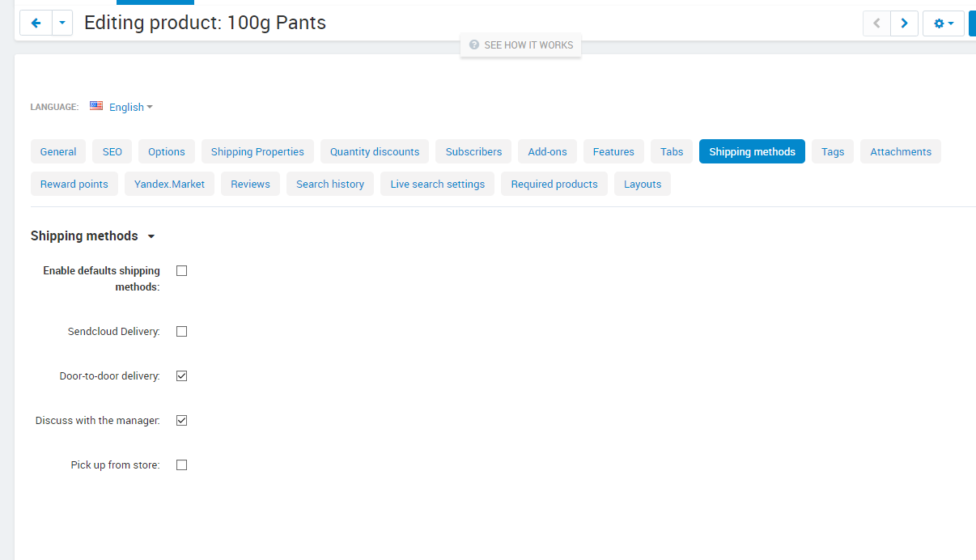Open the Reviews tab
This screenshot has height=560, width=976.
[250, 184]
